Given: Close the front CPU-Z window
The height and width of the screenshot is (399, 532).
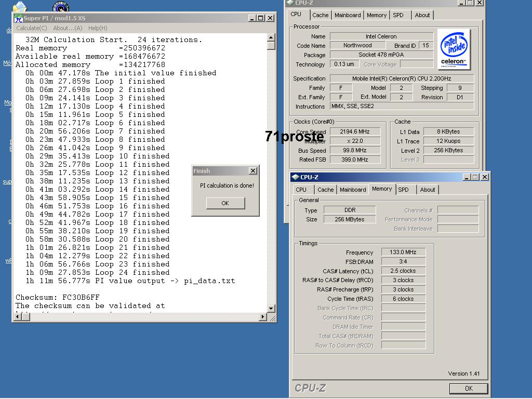Looking at the screenshot, I should pos(485,177).
